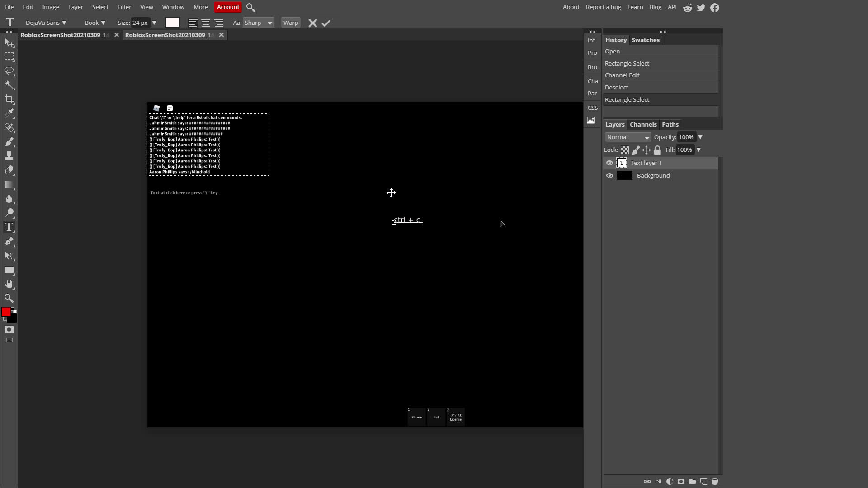Open the text color swatch picker
The height and width of the screenshot is (488, 868).
[x=172, y=23]
